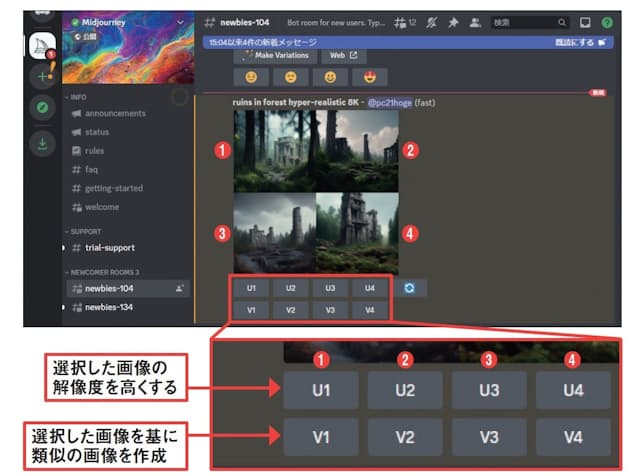Click the enlarged V2 button
638x476 pixels.
tap(405, 437)
